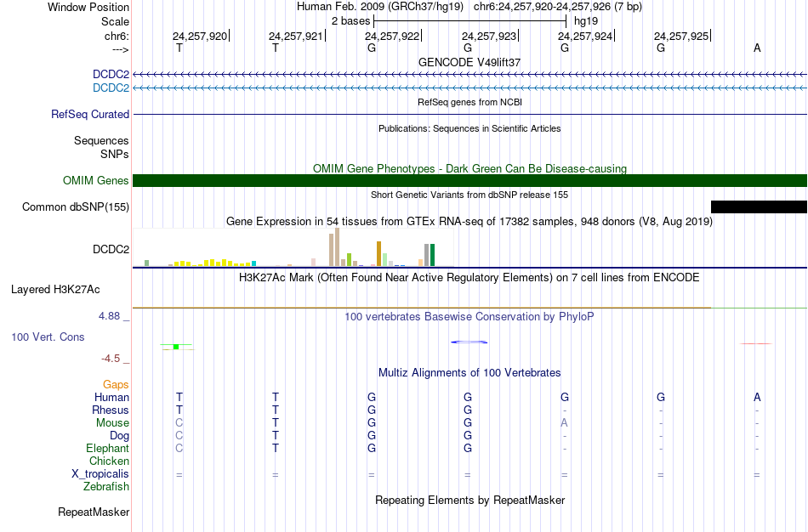
Task: Click the '2 bases' scale bar label
Action: [x=351, y=21]
